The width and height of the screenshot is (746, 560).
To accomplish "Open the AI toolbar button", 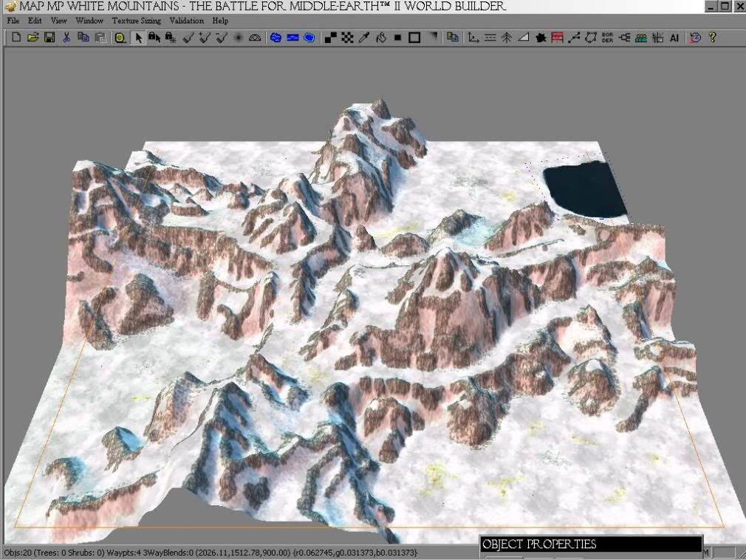I will click(x=674, y=37).
